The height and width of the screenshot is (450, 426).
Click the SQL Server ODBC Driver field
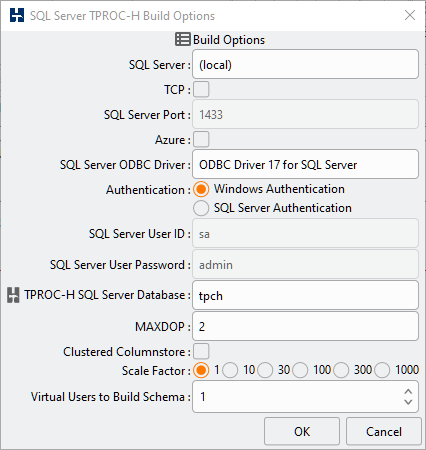(305, 164)
